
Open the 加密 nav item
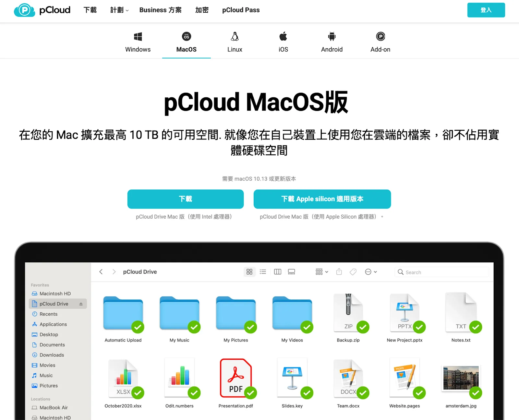click(202, 10)
